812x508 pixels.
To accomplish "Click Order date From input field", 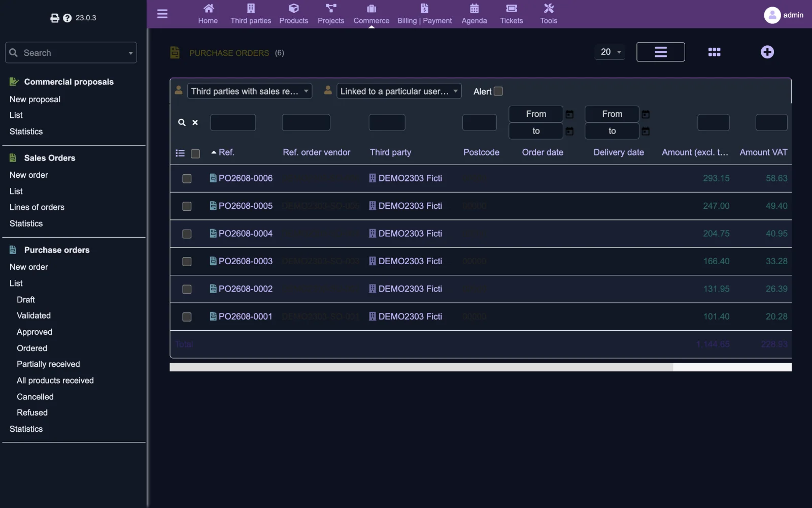I will click(x=536, y=114).
